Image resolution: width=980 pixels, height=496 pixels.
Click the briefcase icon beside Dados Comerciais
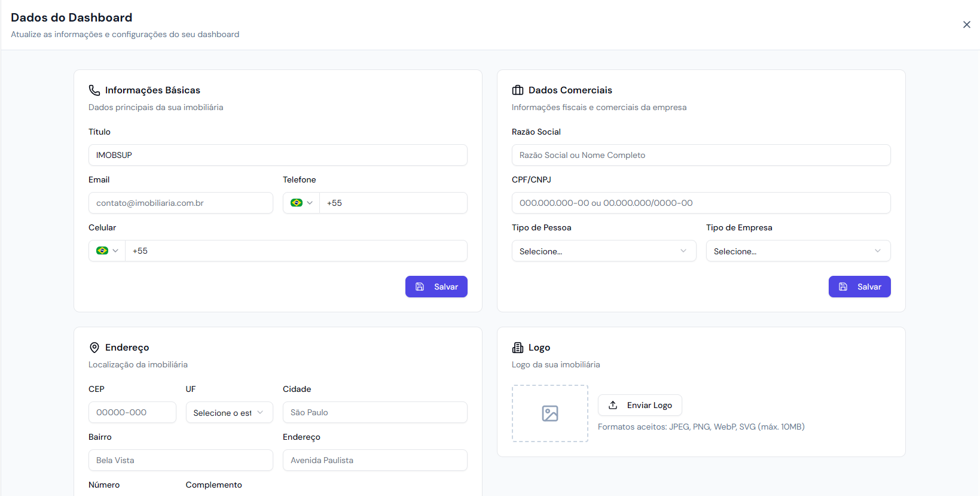click(x=518, y=90)
